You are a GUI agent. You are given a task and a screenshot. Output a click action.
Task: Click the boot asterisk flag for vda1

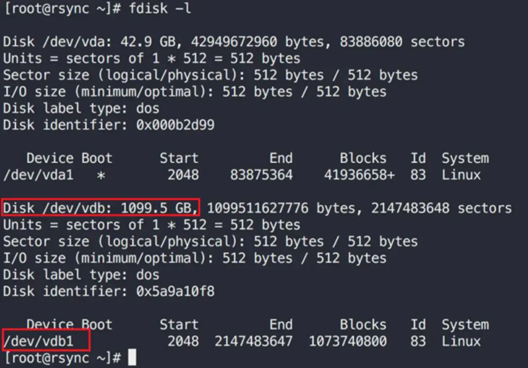click(x=101, y=176)
